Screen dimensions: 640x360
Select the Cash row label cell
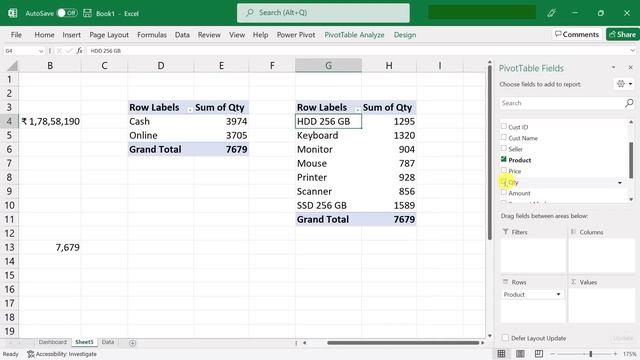pos(161,122)
